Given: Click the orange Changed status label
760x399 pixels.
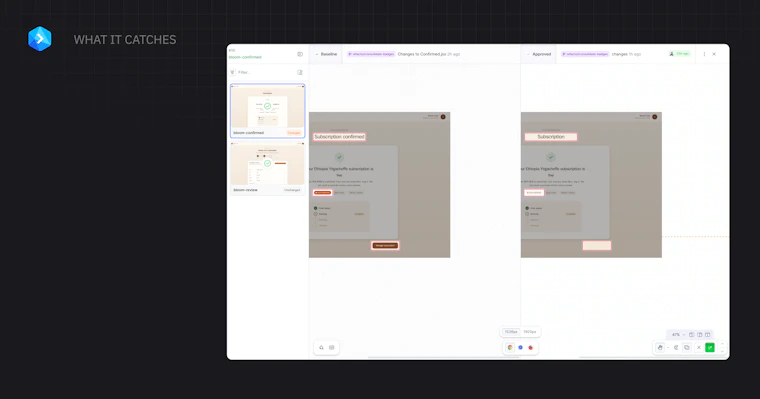Looking at the screenshot, I should click(294, 133).
